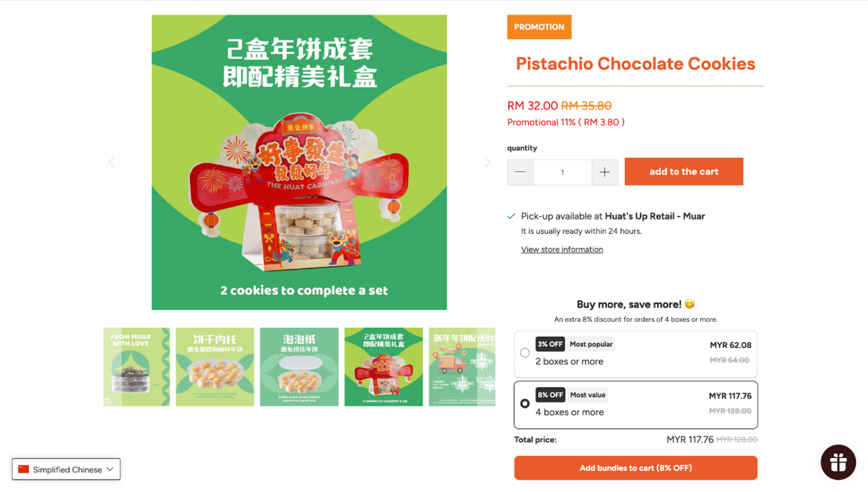This screenshot has height=492, width=868.
Task: Select the delivery truck thumbnail image
Action: (462, 367)
